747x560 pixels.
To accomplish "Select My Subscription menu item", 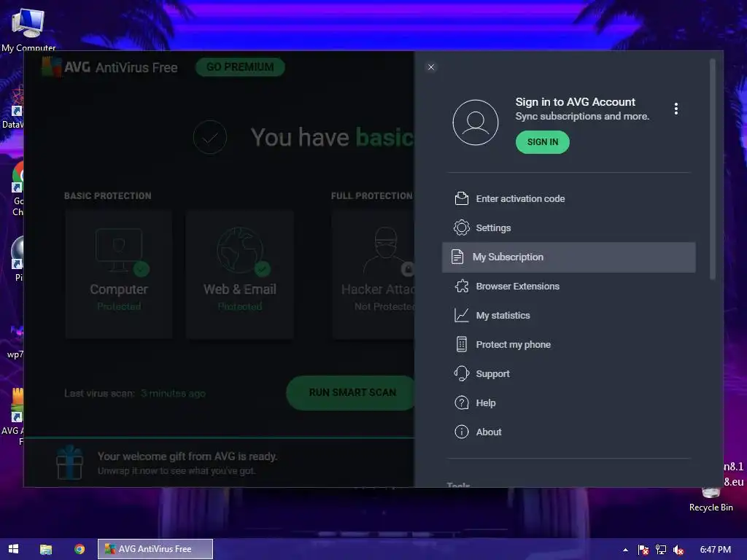I will 568,257.
